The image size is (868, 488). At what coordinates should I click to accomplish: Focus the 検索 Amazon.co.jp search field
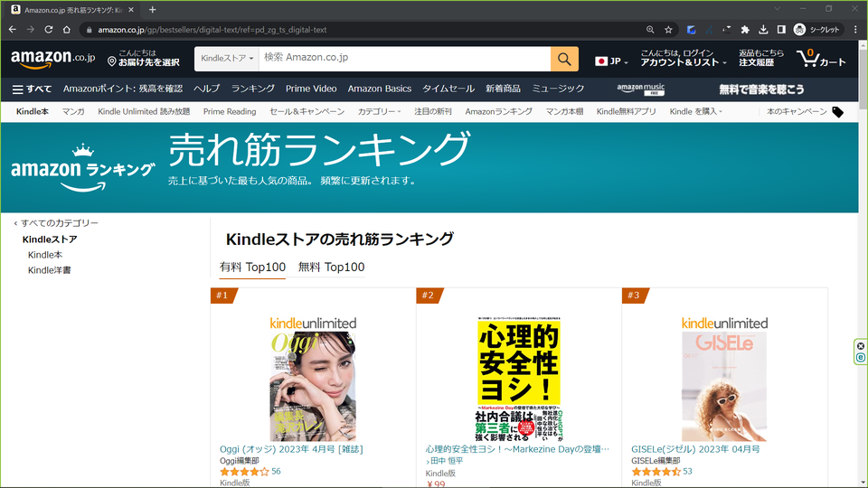[x=405, y=59]
